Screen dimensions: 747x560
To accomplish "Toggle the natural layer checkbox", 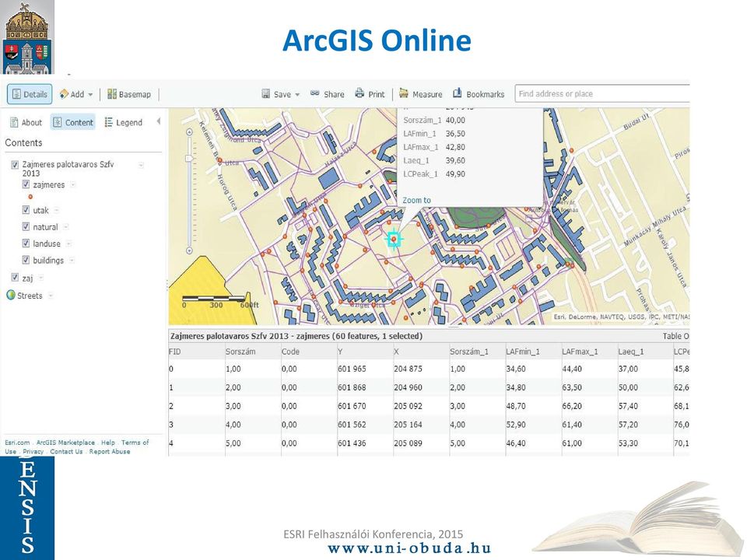I will 26,226.
